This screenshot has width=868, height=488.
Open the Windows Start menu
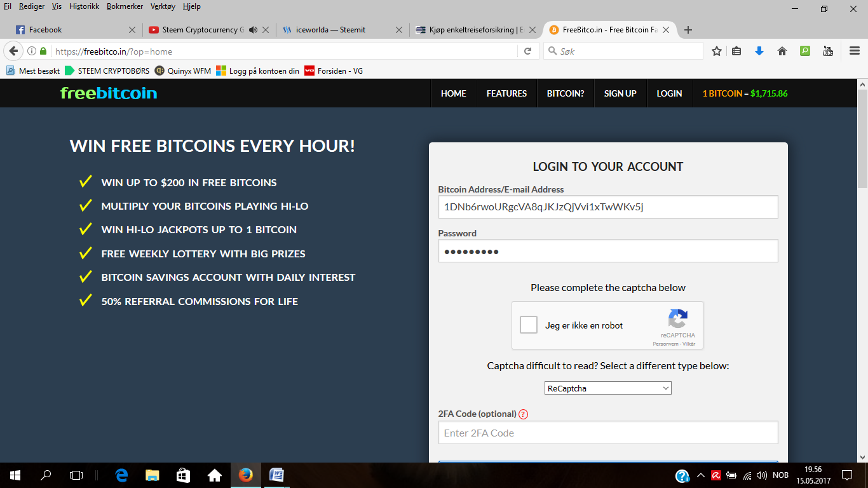point(15,475)
